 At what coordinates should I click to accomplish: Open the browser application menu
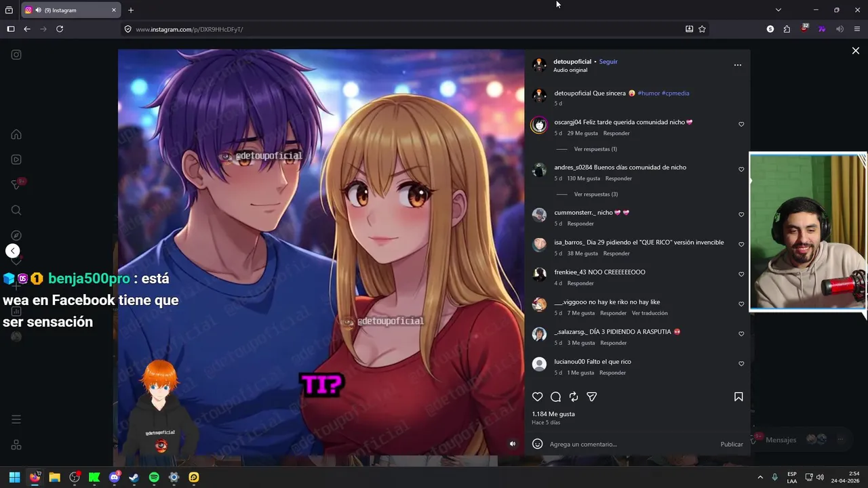(x=857, y=29)
